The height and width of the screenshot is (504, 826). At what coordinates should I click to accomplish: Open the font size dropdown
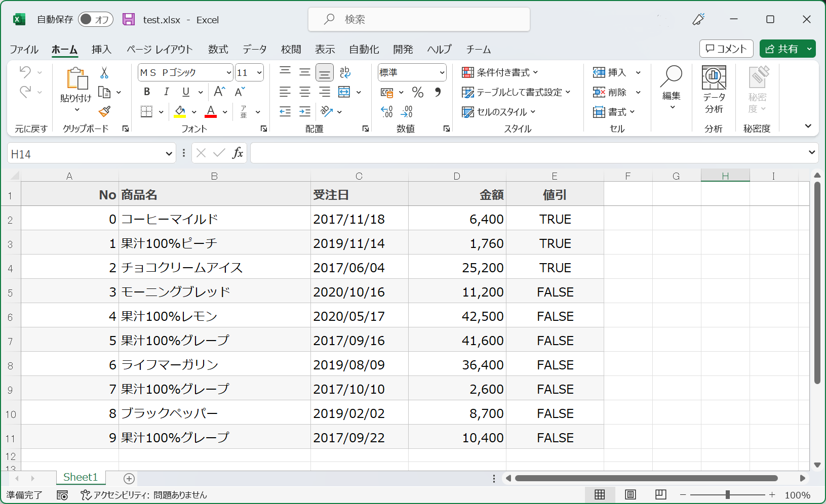pyautogui.click(x=259, y=73)
